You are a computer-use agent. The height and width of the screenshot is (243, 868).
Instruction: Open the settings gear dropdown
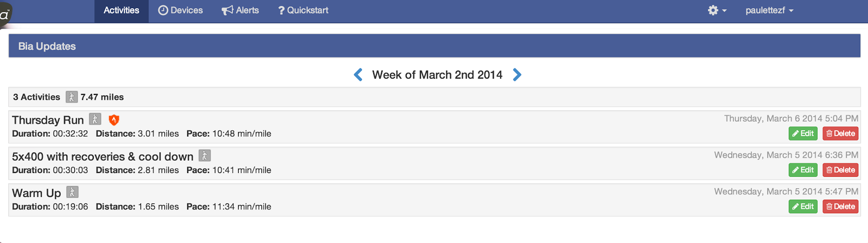(716, 10)
